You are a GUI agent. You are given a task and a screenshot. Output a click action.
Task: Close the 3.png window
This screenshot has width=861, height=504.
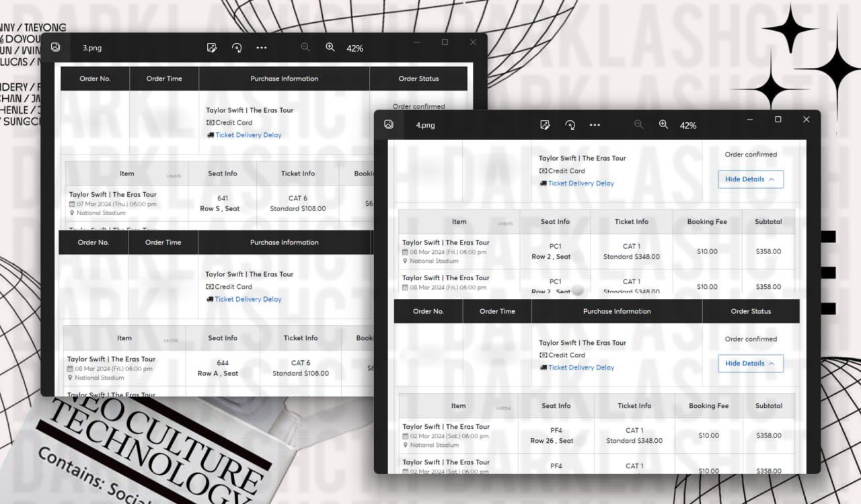pos(473,42)
